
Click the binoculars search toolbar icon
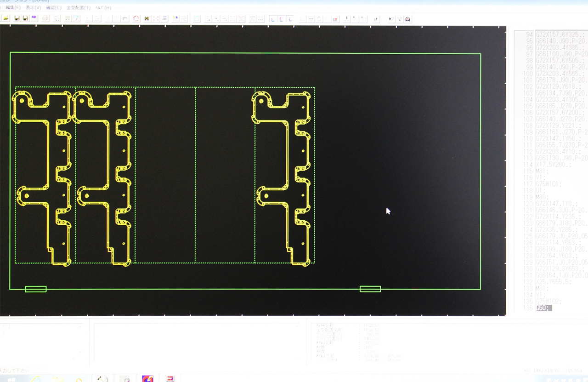coord(147,19)
